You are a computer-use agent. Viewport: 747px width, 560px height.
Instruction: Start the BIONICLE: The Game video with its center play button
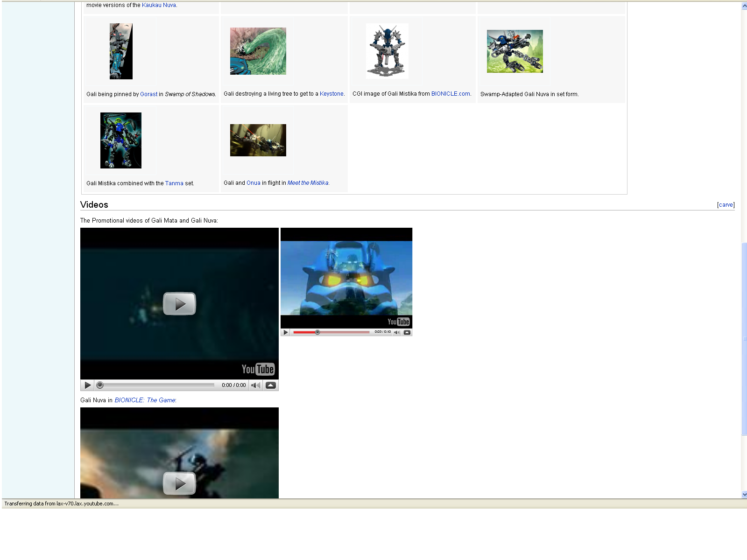point(179,483)
